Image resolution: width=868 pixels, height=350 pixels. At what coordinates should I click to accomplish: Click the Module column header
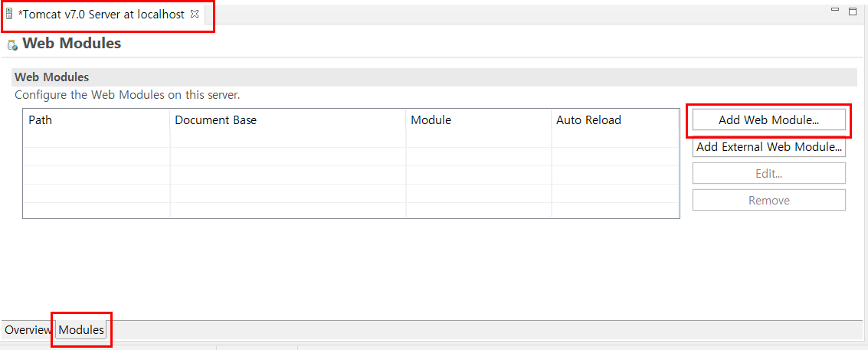click(x=479, y=119)
